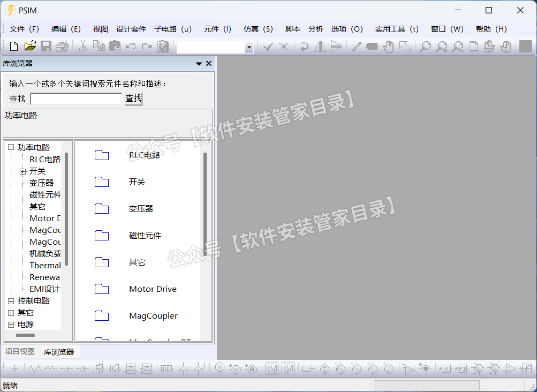Select 变压器 in the tree
Viewport: 537px width, 392px height.
click(41, 183)
